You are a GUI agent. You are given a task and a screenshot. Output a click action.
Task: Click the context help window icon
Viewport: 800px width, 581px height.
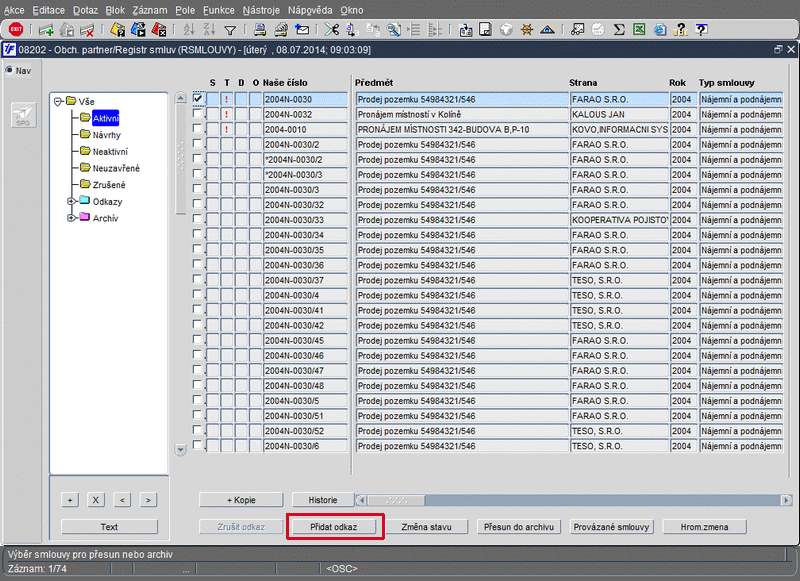pos(702,30)
